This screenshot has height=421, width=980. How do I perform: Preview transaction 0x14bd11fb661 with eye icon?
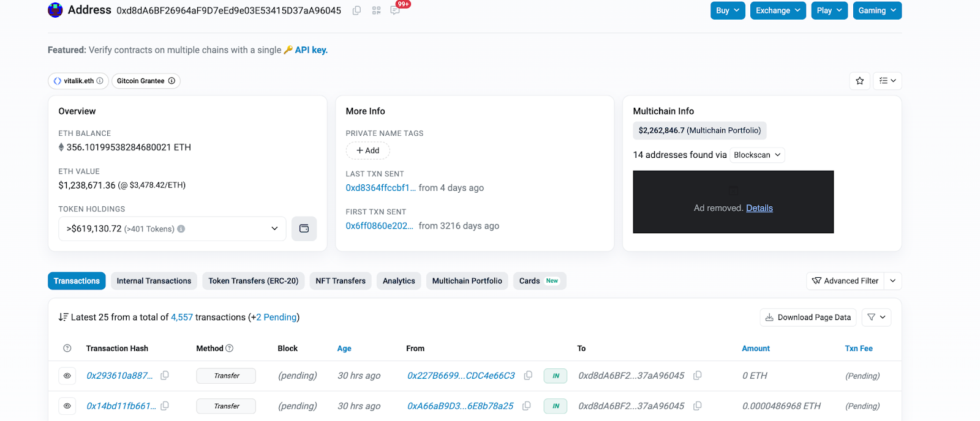pos(67,406)
